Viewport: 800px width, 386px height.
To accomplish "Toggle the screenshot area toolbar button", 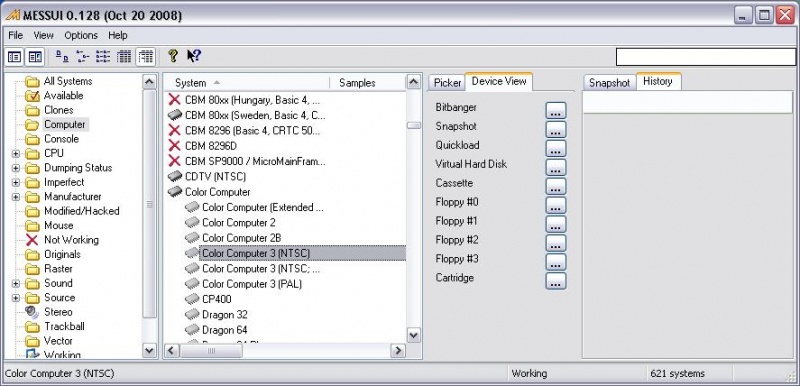I will tap(35, 57).
